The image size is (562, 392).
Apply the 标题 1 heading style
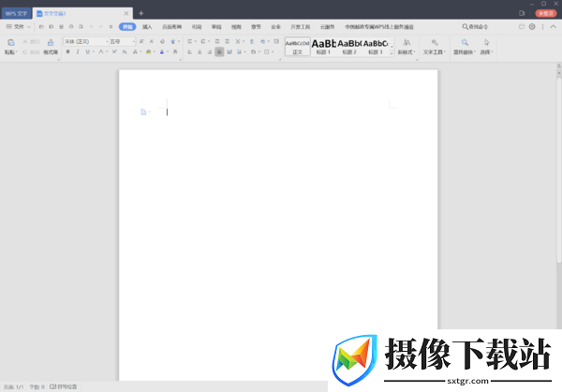click(x=323, y=47)
